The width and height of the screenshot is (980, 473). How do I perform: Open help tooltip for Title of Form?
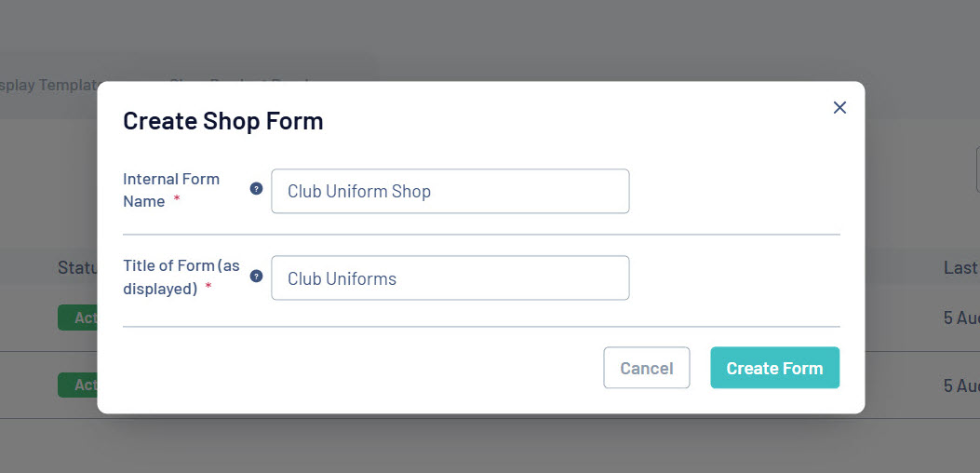tap(257, 277)
